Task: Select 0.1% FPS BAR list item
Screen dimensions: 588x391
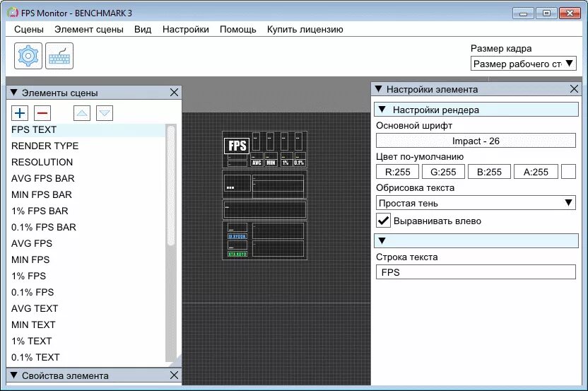Action: tap(88, 227)
